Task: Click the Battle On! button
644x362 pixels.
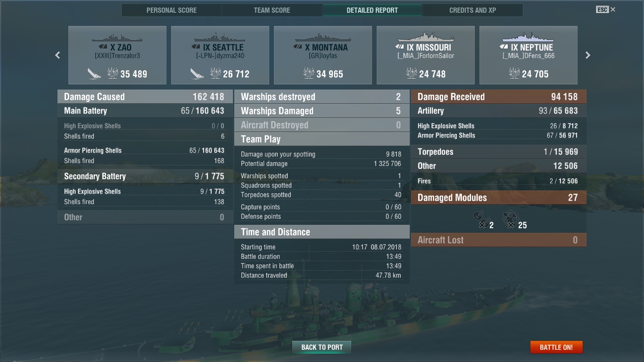Action: (556, 347)
